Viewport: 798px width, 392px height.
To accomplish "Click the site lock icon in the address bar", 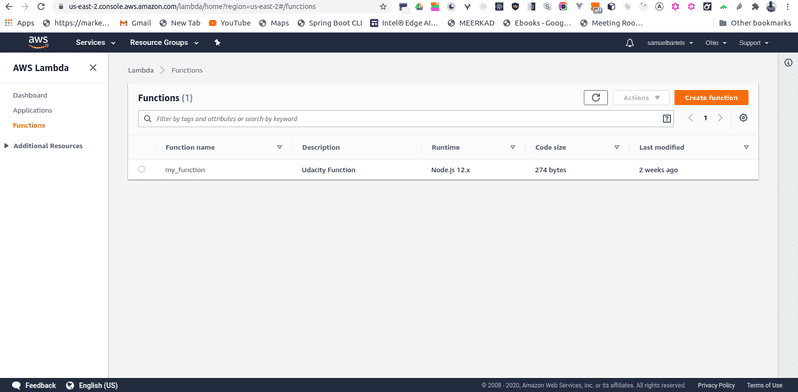I will point(60,7).
